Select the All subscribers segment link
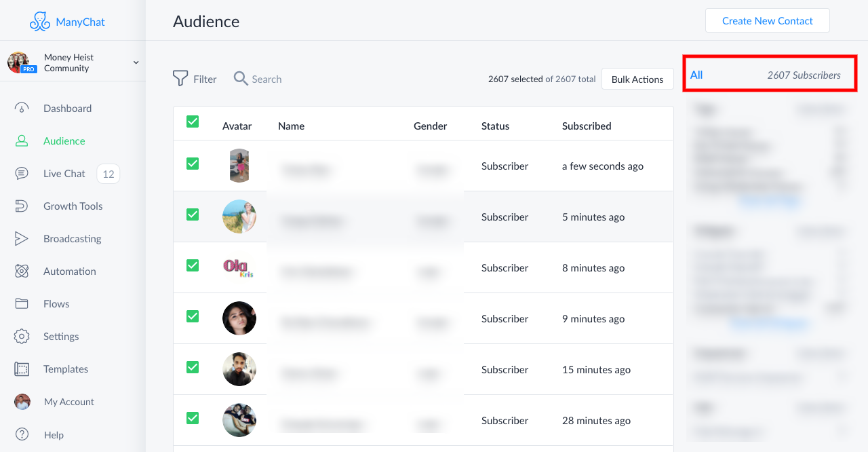Viewport: 868px width, 452px height. click(696, 75)
